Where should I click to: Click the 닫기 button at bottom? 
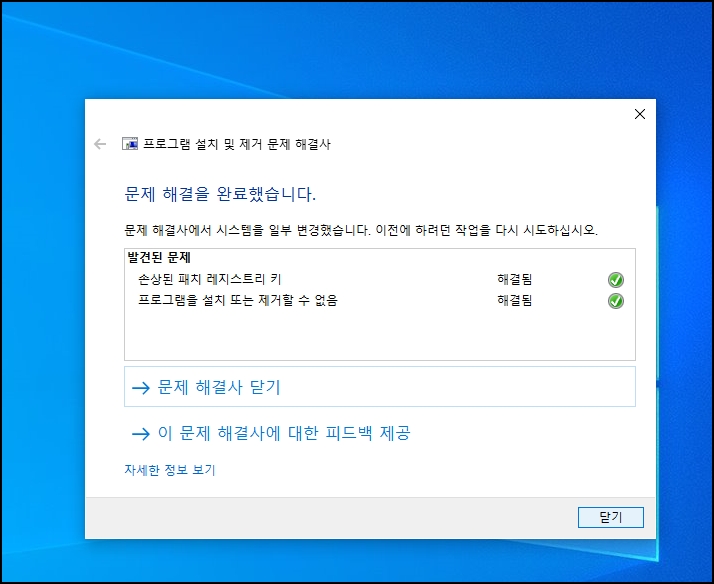click(x=611, y=517)
